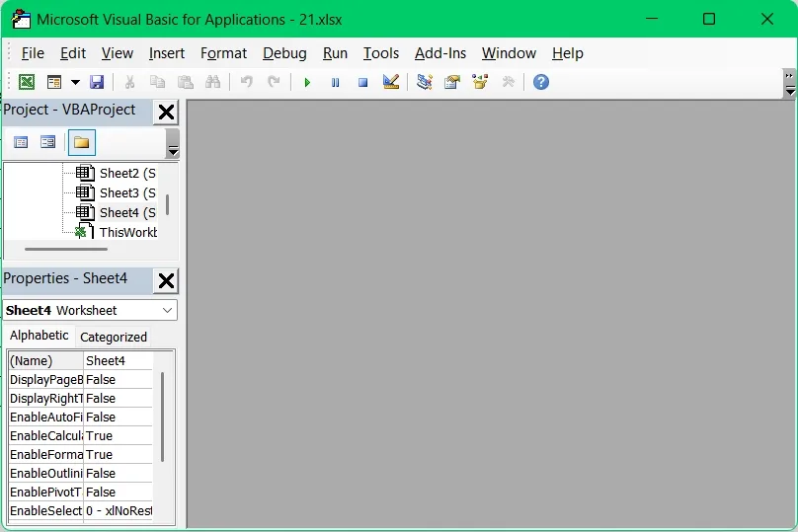Select the DisplayPageBreaks property value
Viewport: 798px width, 532px height.
(x=119, y=379)
